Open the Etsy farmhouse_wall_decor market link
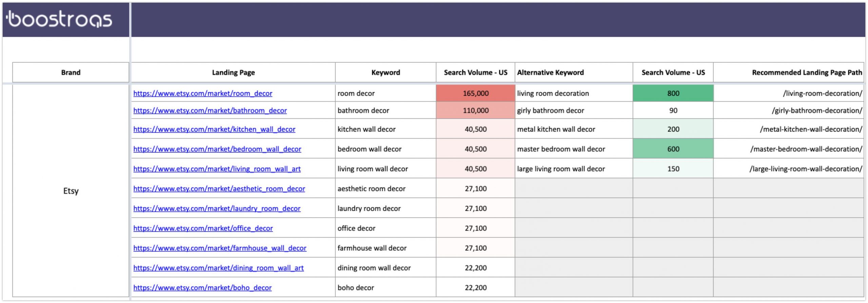 pyautogui.click(x=220, y=248)
